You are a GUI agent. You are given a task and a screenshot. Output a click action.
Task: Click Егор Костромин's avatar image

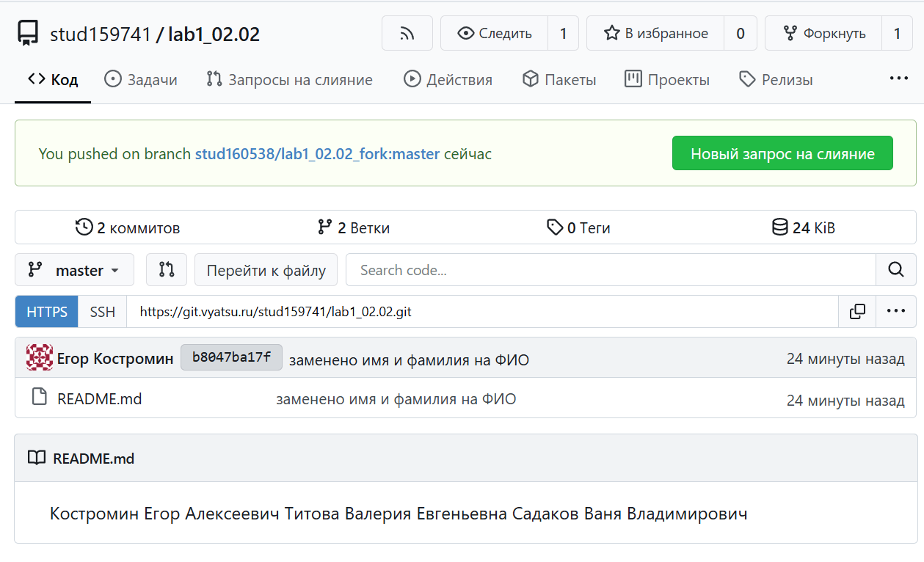pos(40,358)
